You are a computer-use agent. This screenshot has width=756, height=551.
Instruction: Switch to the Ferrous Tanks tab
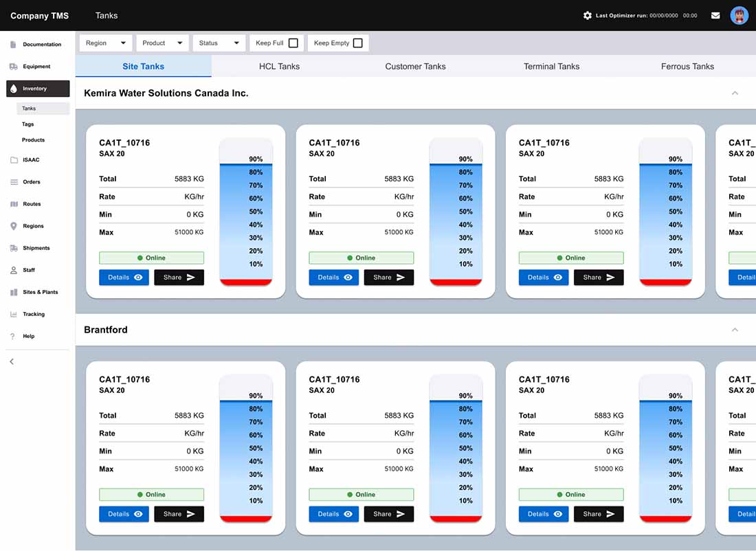click(687, 67)
